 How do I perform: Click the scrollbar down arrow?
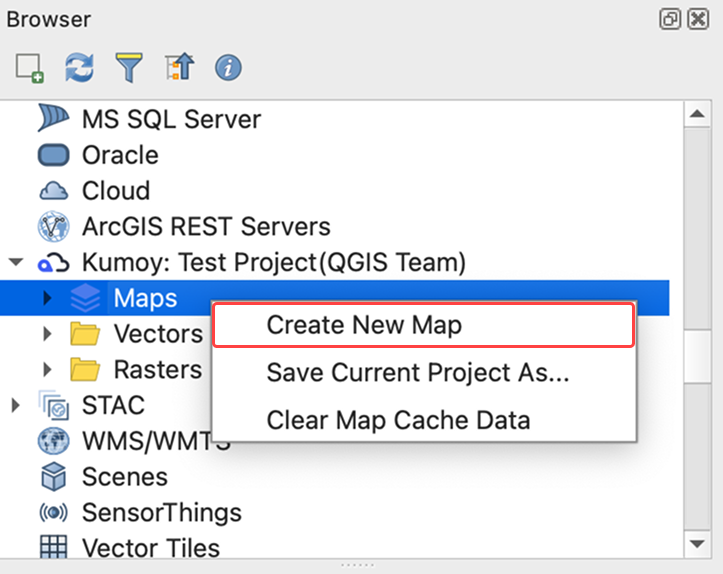697,544
